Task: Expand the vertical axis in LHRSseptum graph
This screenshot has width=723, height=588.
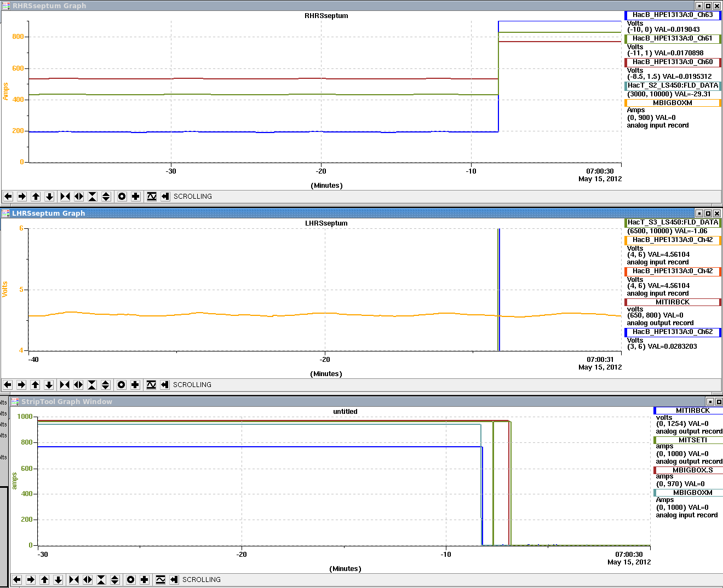Action: pyautogui.click(x=106, y=384)
